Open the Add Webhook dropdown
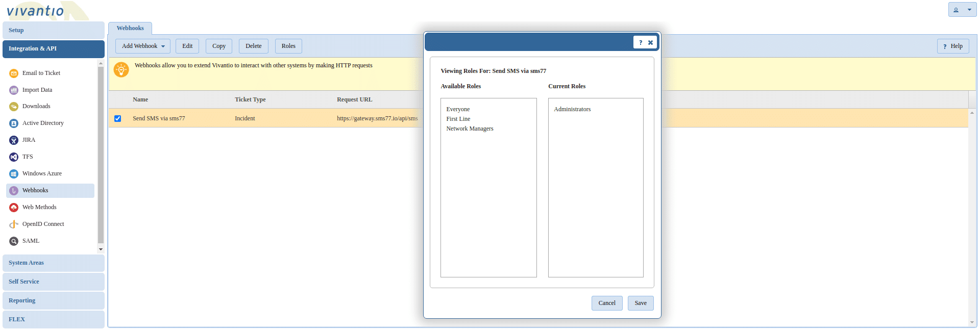This screenshot has height=332, width=980. [x=143, y=46]
